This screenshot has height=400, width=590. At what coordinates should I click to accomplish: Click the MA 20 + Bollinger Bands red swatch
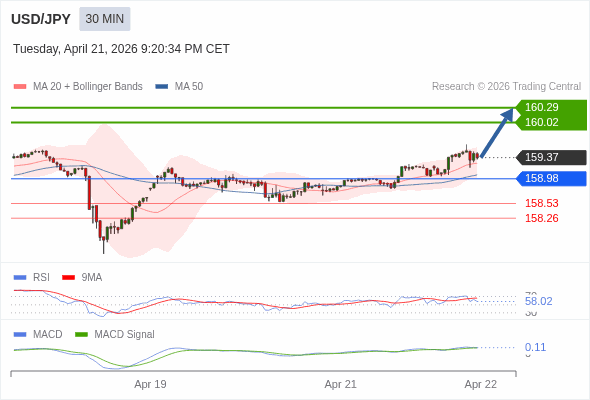pyautogui.click(x=20, y=87)
